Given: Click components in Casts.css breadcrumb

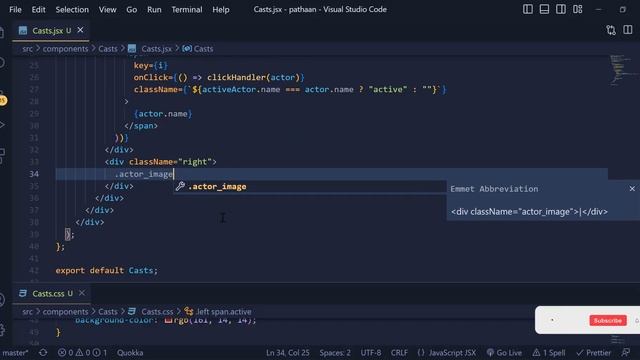Looking at the screenshot, I should tap(65, 311).
